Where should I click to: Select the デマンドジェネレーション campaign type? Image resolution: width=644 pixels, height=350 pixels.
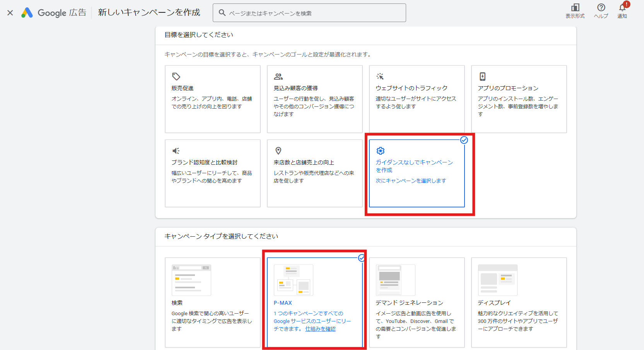coord(417,302)
